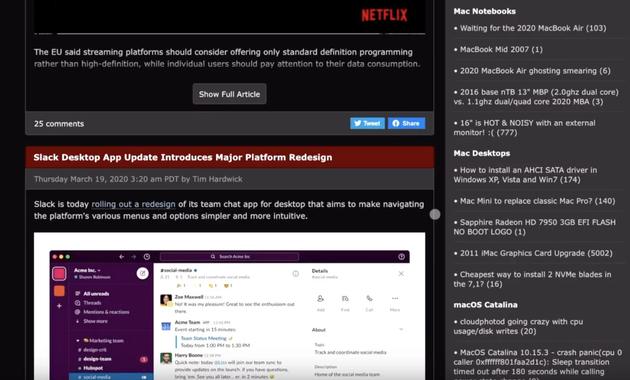630x380 pixels.
Task: Open '16" is HOT & NOISY' thread
Action: coord(525,128)
